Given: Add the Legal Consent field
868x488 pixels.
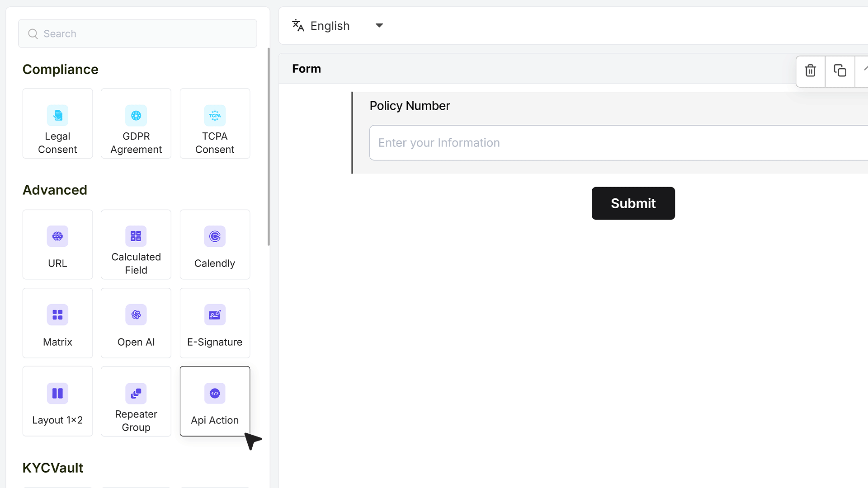Looking at the screenshot, I should [x=57, y=123].
